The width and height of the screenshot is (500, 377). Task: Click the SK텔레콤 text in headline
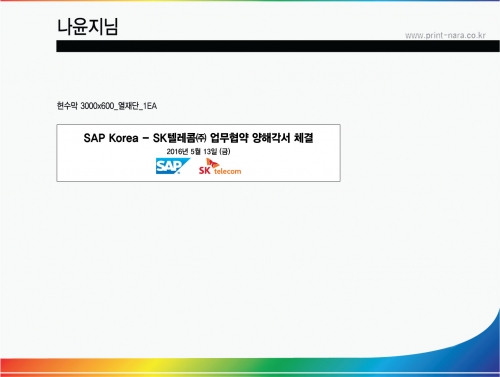(x=174, y=138)
